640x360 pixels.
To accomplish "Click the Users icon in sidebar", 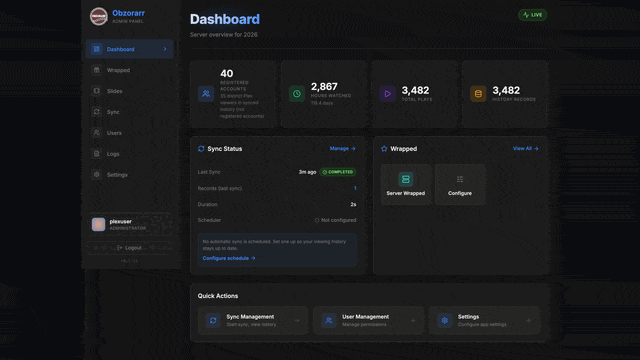I will (x=96, y=133).
